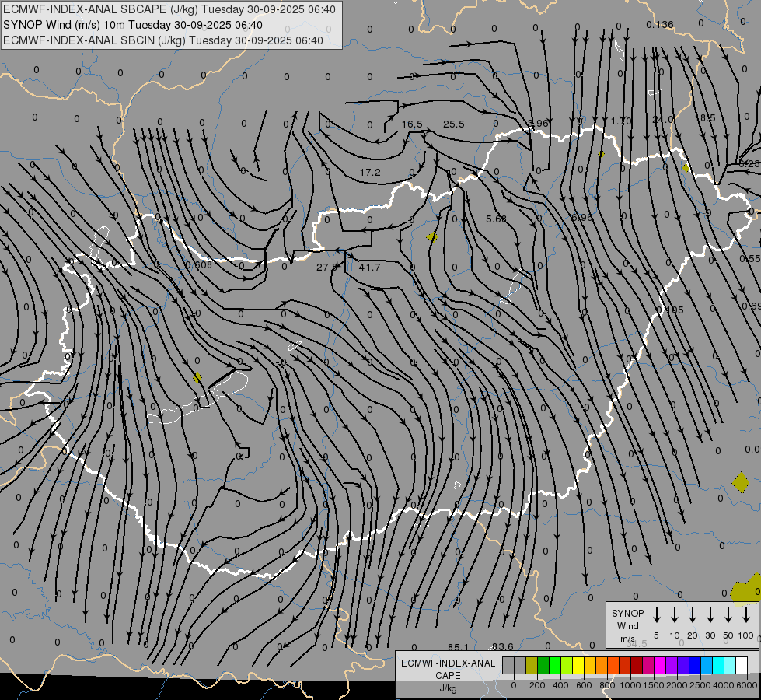This screenshot has width=761, height=700.
Task: Click the 16.5 CAPE value
Action: click(x=412, y=124)
